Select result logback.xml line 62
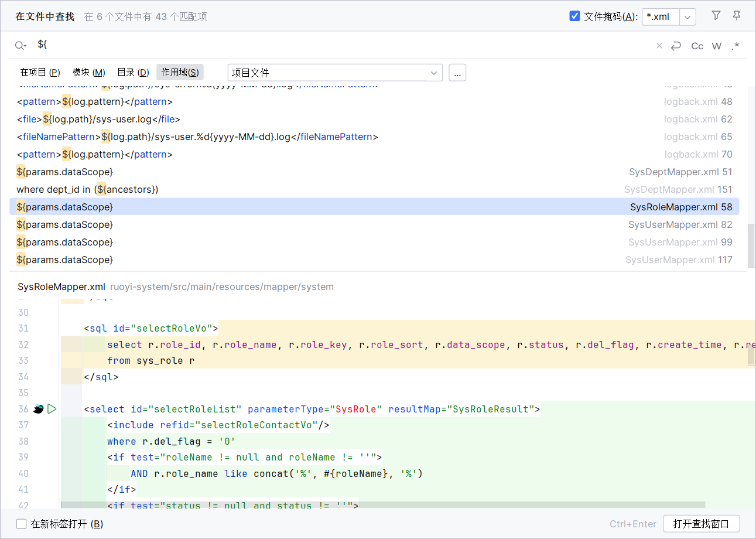756x539 pixels. 375,119
